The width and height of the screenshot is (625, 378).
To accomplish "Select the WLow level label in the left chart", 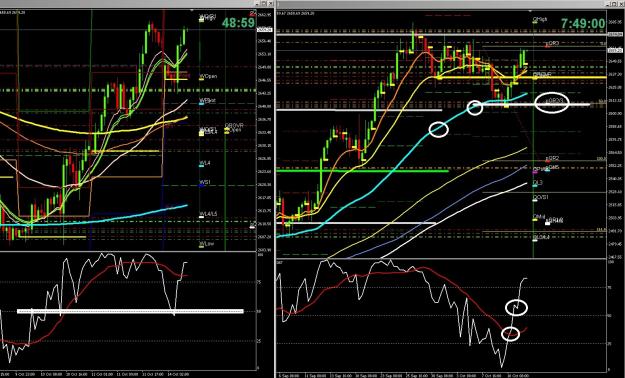I will [x=206, y=243].
